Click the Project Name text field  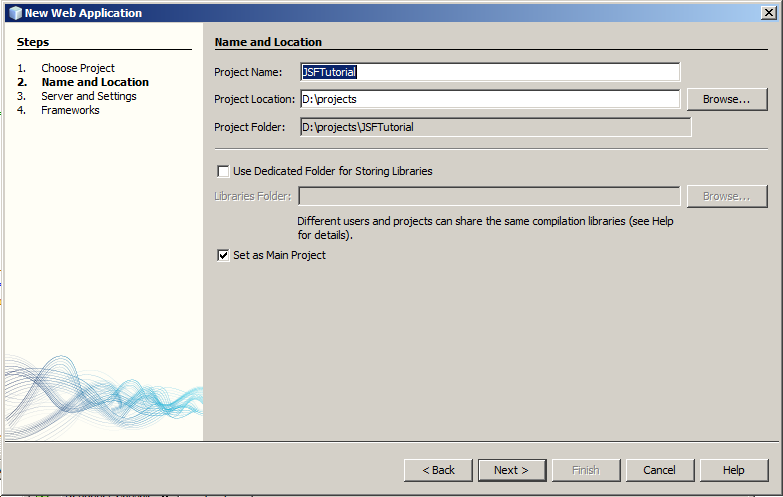(490, 72)
